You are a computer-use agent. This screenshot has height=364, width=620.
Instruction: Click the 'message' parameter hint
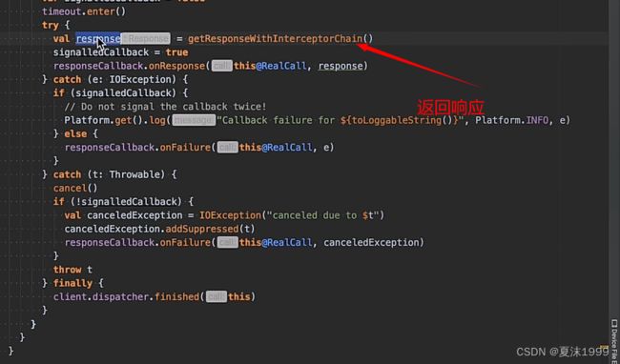tap(195, 120)
